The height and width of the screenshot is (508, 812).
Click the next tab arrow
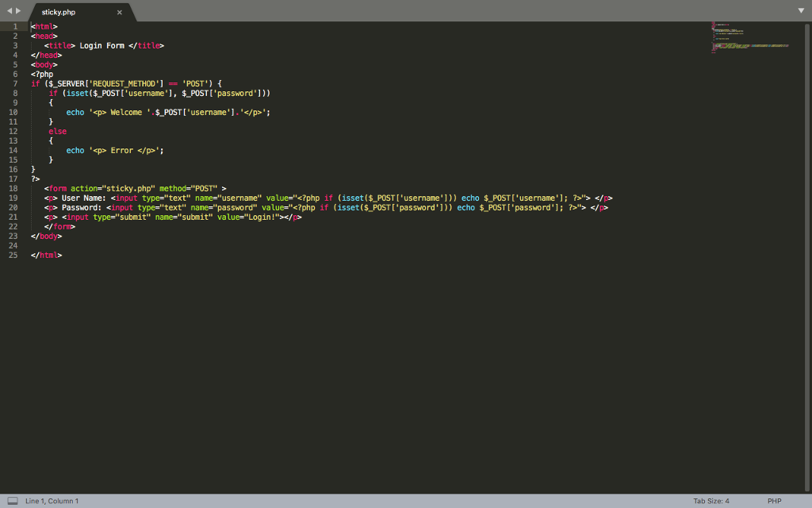[18, 10]
